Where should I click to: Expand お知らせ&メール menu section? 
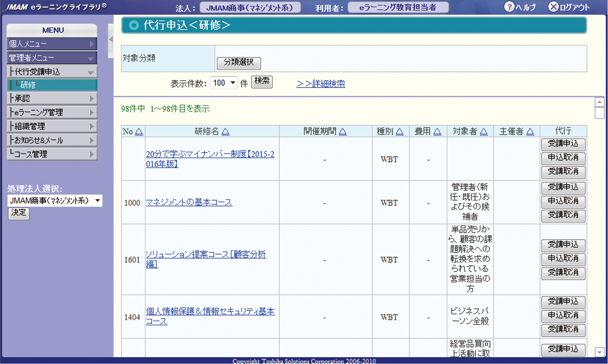click(x=52, y=140)
